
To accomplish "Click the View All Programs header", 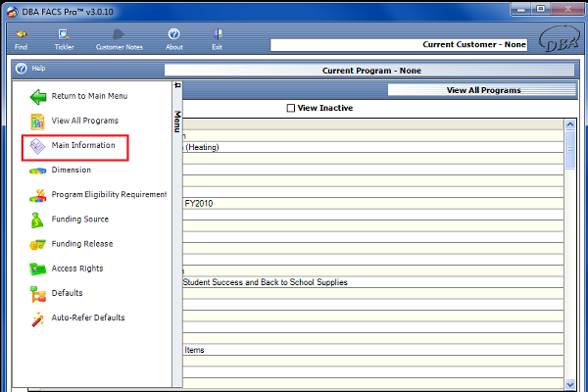I will click(483, 90).
